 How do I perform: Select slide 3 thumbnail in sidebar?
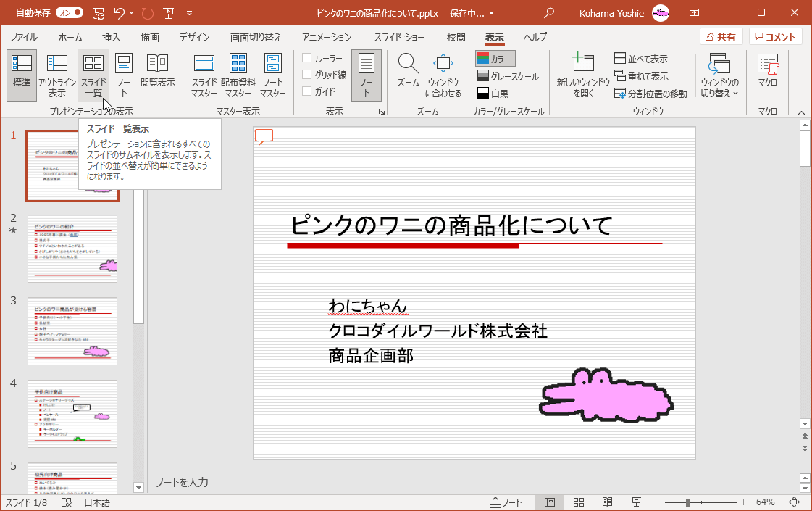coord(72,331)
